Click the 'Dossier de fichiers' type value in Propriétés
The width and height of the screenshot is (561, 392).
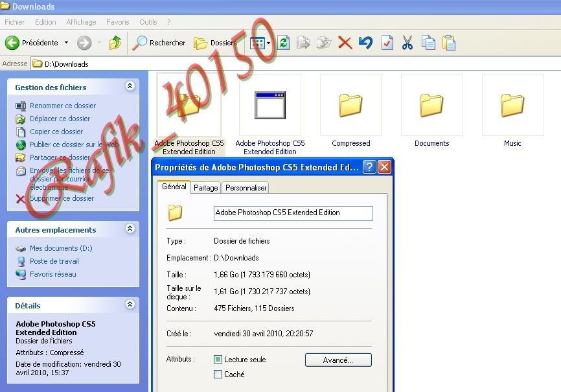click(x=242, y=241)
